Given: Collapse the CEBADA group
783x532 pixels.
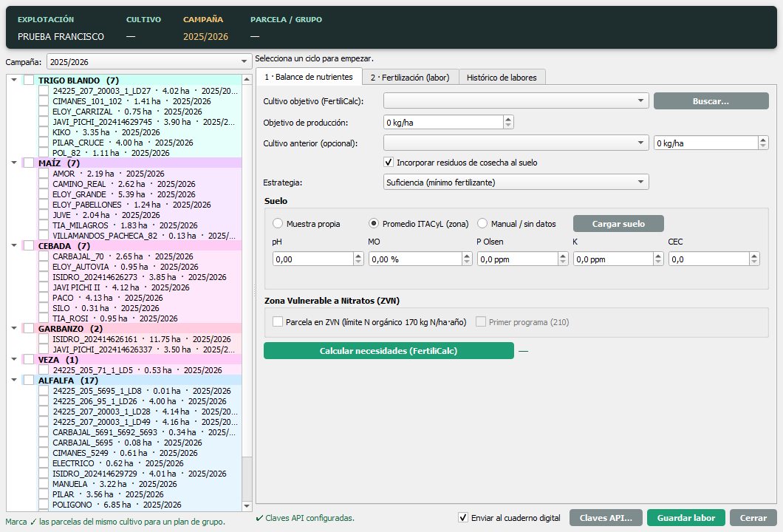Looking at the screenshot, I should pos(14,246).
